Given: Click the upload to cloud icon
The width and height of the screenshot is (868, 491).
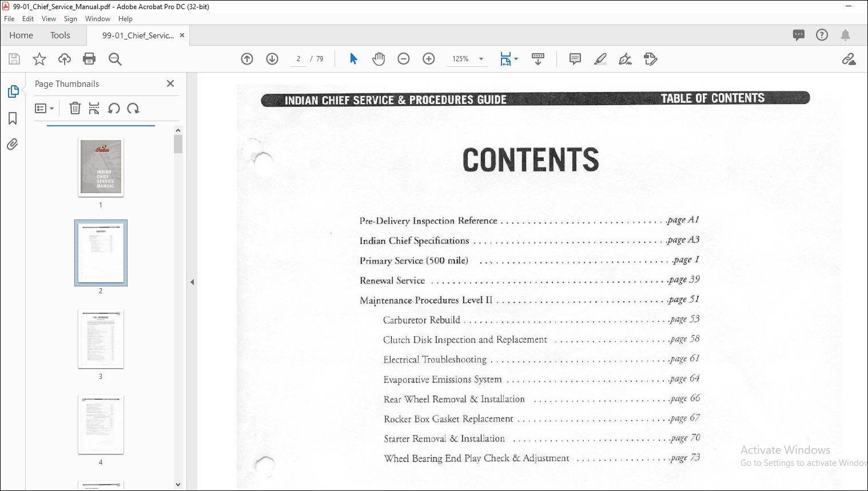Looking at the screenshot, I should [65, 59].
